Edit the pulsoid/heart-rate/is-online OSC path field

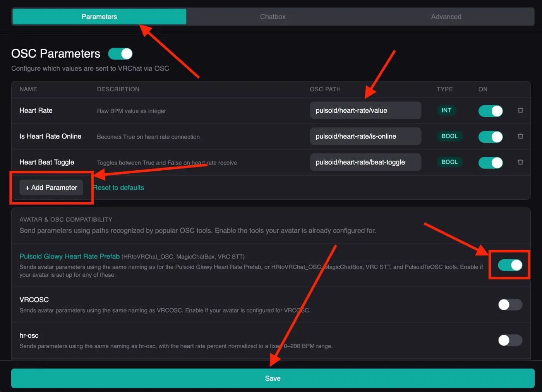pos(365,136)
